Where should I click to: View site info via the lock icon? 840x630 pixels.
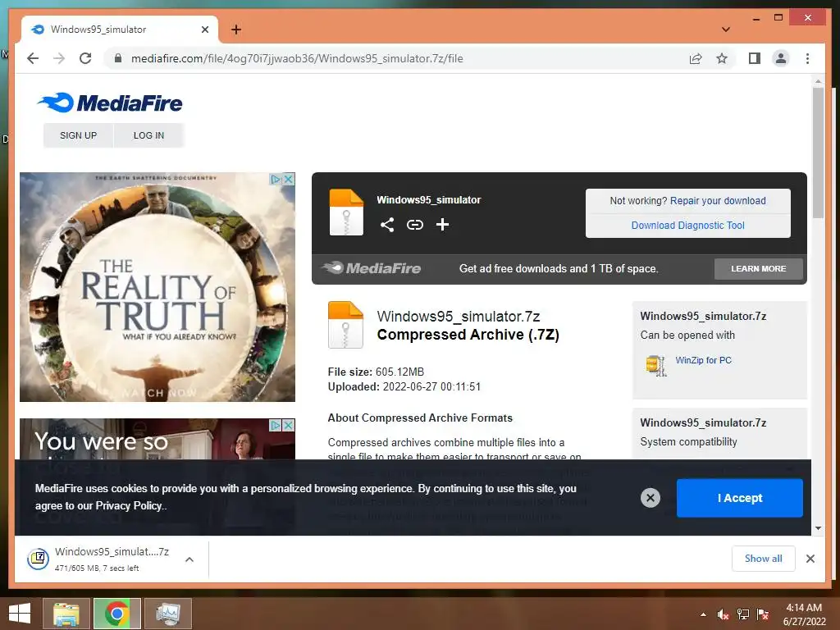click(118, 58)
